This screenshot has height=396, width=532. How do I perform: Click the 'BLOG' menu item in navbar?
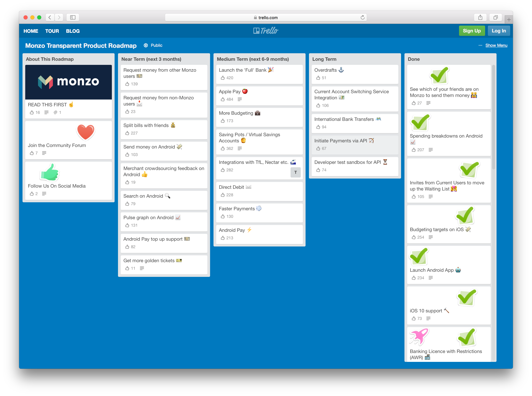pos(73,30)
